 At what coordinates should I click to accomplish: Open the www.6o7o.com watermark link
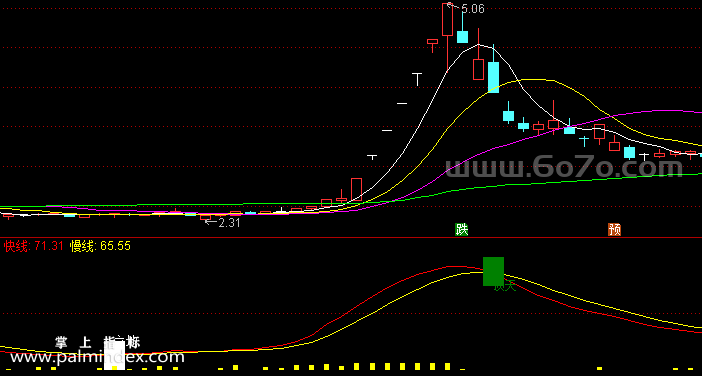click(564, 168)
